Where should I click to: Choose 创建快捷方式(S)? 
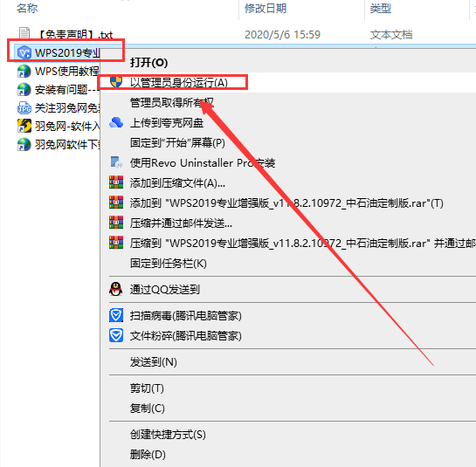[x=168, y=434]
